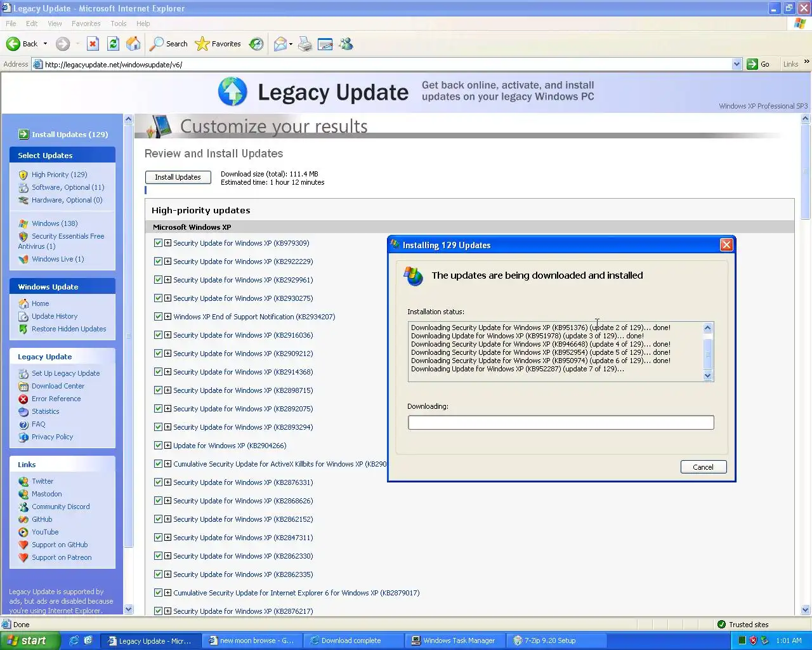812x650 pixels.
Task: Click Cancel in Installing Updates dialog
Action: tap(703, 467)
